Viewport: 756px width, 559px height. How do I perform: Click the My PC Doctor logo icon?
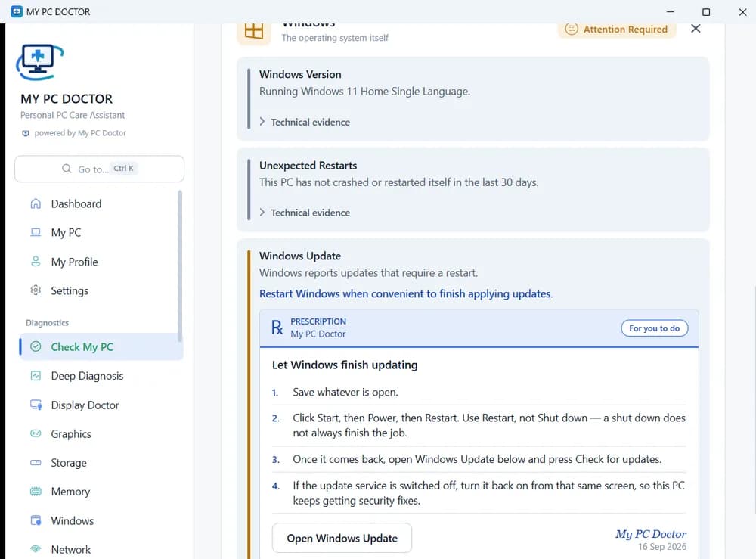pos(39,62)
